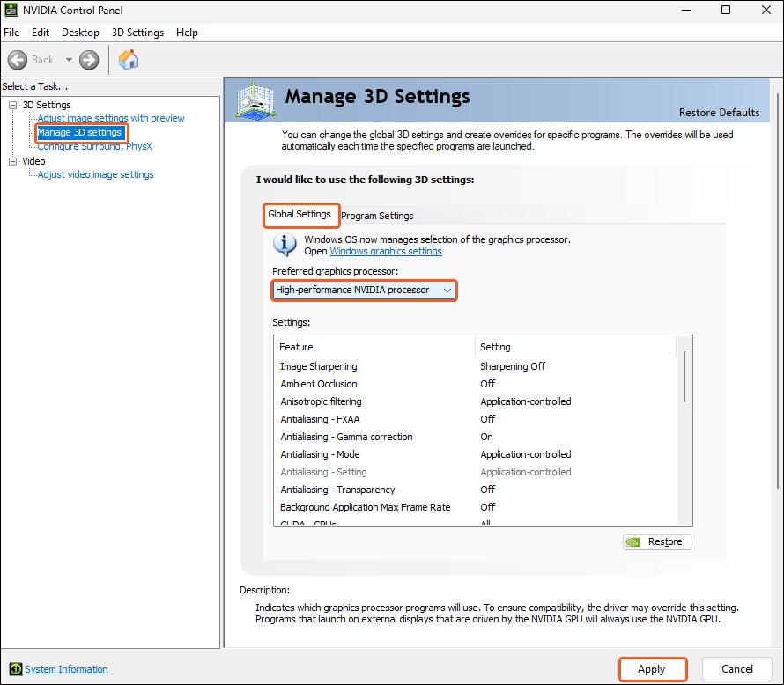Viewport: 784px width, 685px height.
Task: Click Restore Defaults link
Action: (x=719, y=113)
